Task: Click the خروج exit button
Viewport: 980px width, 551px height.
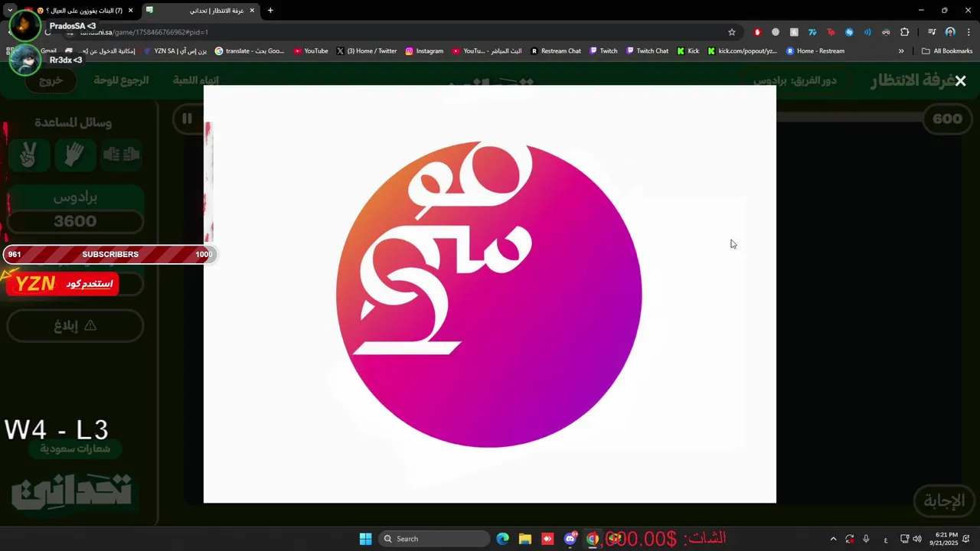Action: (51, 80)
